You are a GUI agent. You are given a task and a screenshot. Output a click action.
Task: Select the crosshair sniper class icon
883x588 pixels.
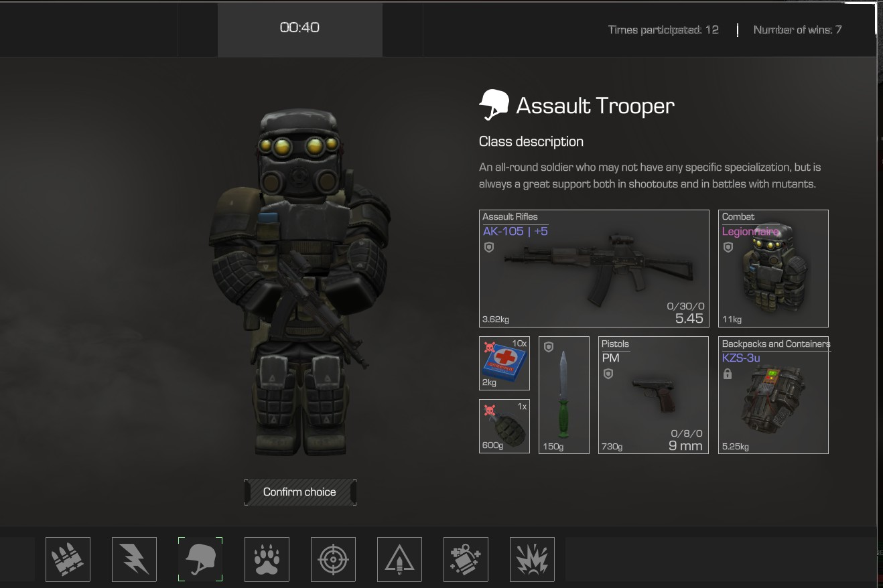333,559
